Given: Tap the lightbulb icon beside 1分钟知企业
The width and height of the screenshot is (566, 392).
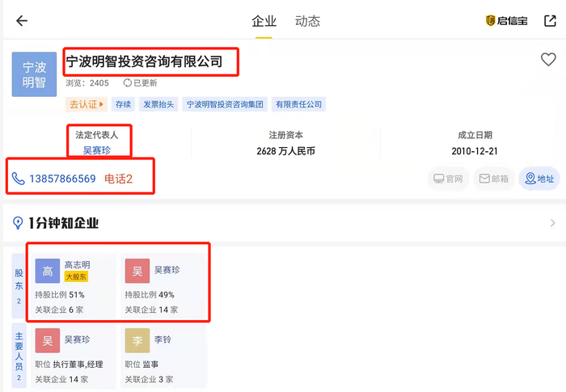Looking at the screenshot, I should (18, 223).
